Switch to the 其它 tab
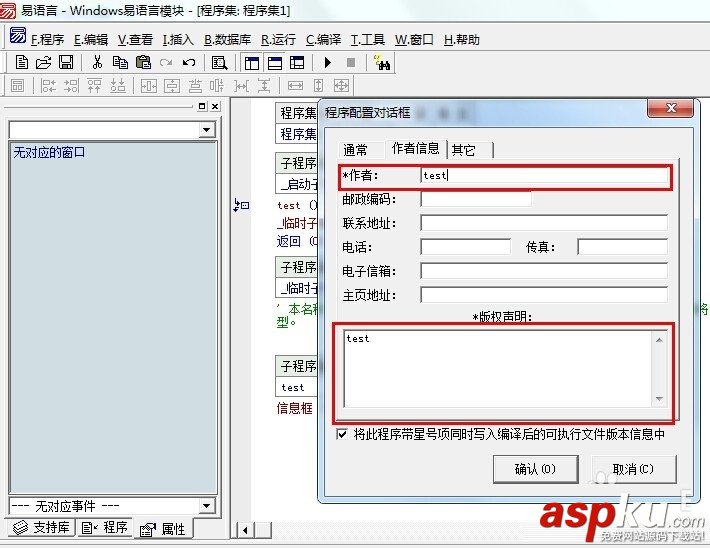The width and height of the screenshot is (710, 548). (469, 149)
